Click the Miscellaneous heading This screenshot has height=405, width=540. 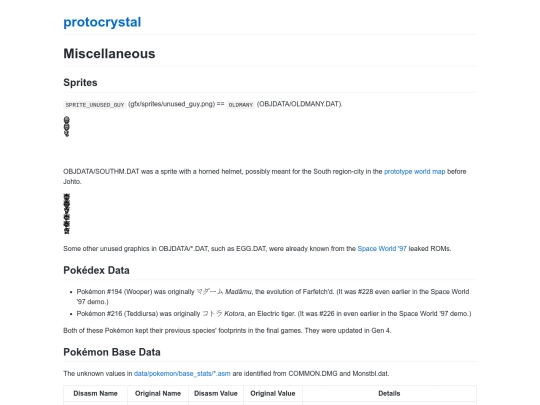pyautogui.click(x=109, y=54)
